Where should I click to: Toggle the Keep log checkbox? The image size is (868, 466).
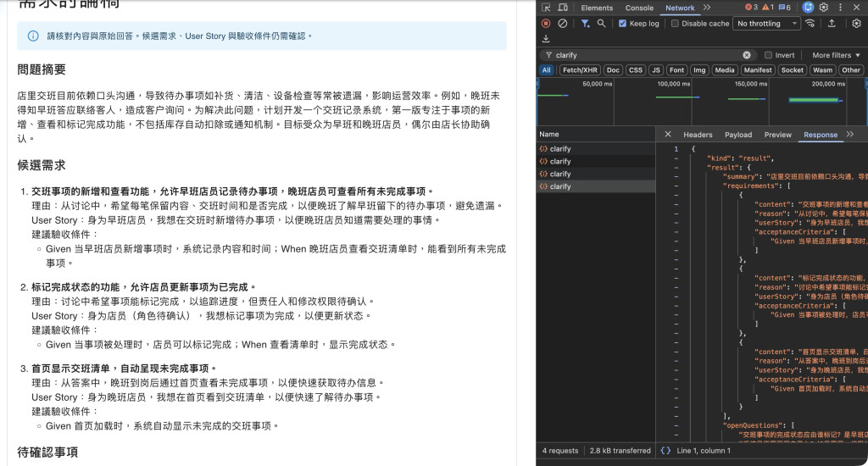tap(623, 23)
